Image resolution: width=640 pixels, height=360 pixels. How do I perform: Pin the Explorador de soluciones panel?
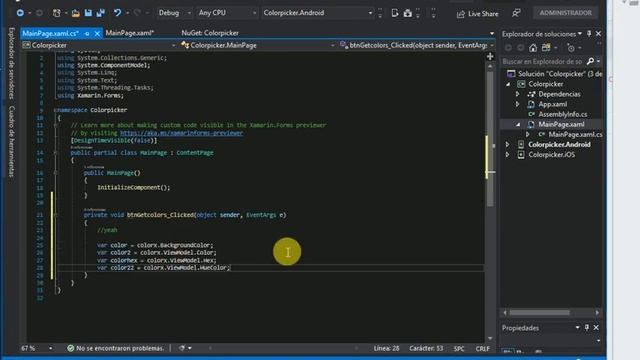coord(589,33)
